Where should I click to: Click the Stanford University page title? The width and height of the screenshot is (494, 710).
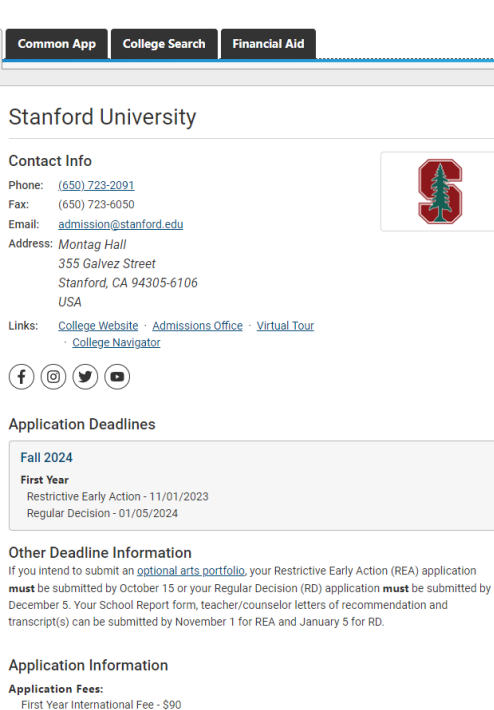[x=102, y=117]
